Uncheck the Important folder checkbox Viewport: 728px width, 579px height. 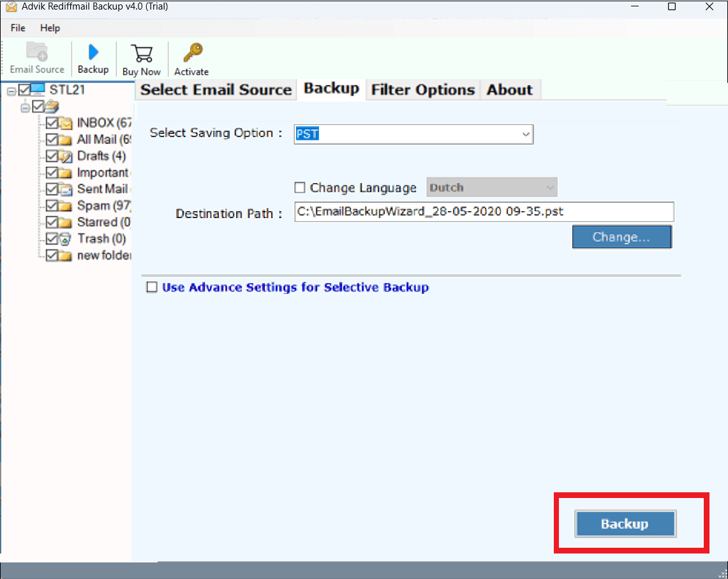point(52,173)
